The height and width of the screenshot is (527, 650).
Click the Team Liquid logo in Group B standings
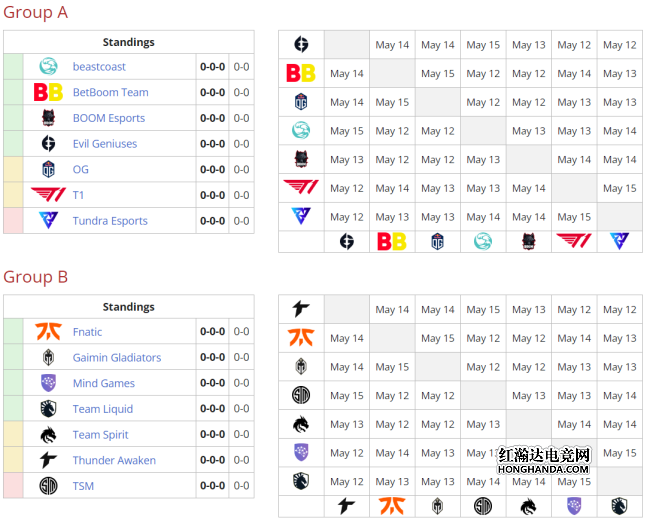pos(49,408)
